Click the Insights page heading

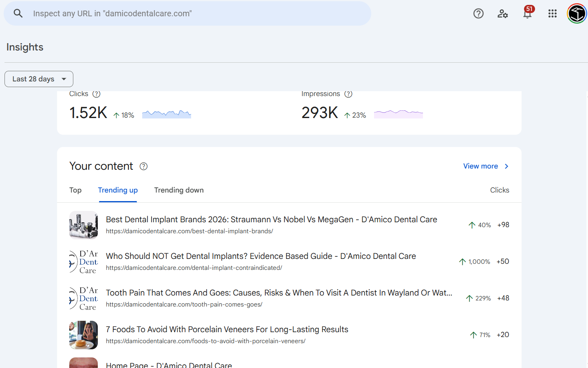click(25, 47)
